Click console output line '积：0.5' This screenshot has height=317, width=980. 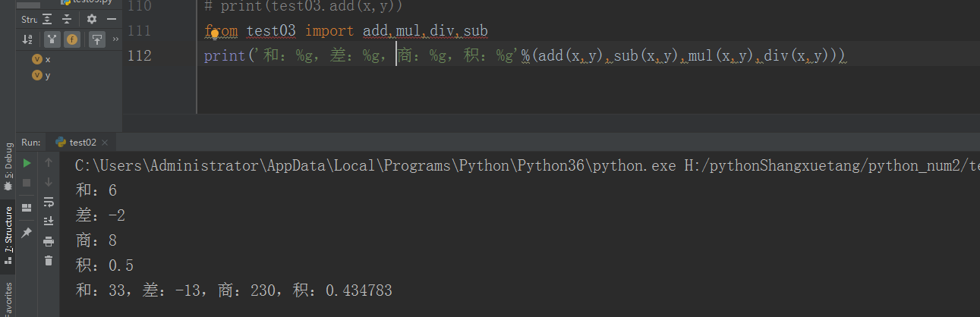click(x=105, y=266)
